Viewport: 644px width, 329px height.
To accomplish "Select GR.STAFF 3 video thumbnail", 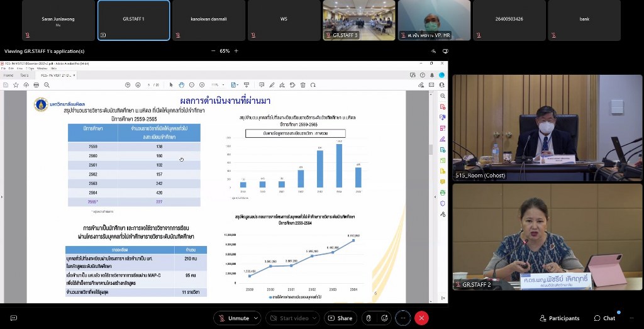I will click(x=359, y=20).
